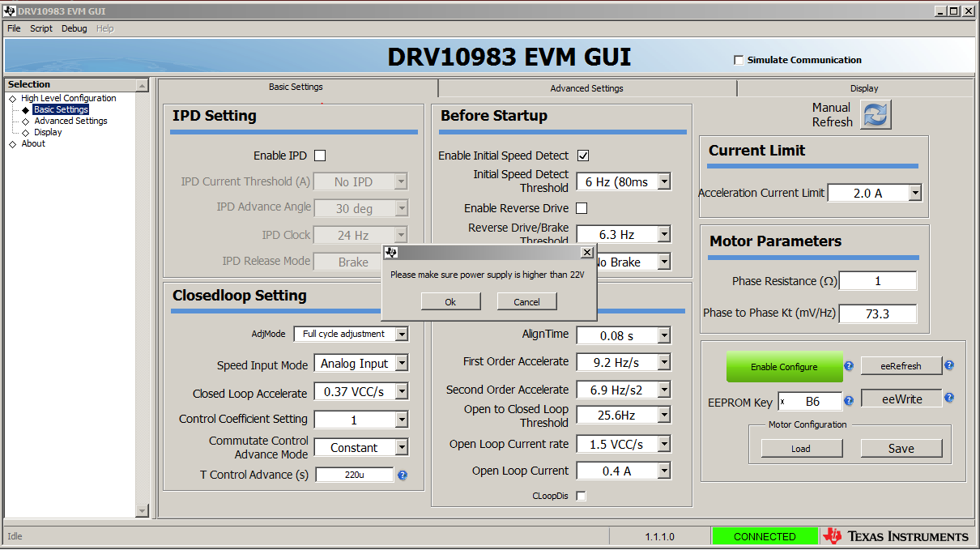The image size is (980, 550).
Task: Check the Enable Reverse Drive box
Action: pos(582,208)
